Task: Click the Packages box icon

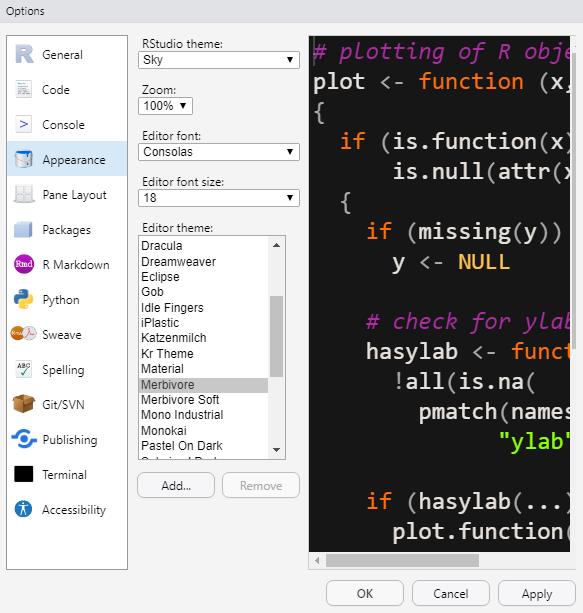Action: coord(23,229)
